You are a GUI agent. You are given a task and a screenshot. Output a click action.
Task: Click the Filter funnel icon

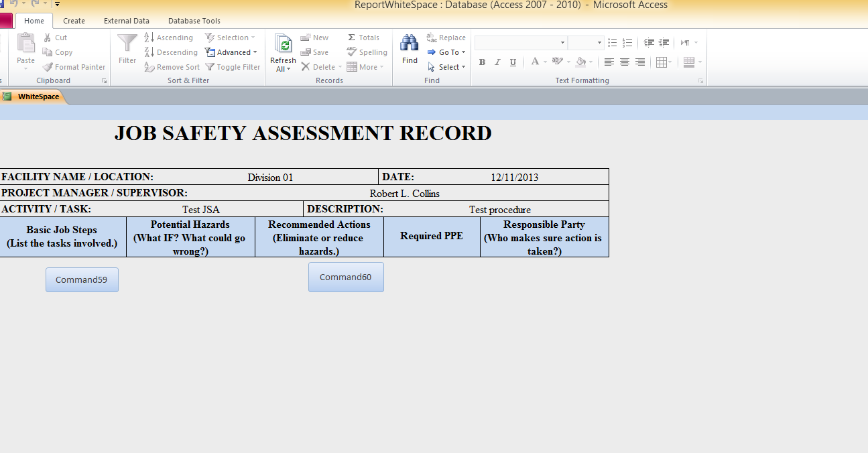127,44
